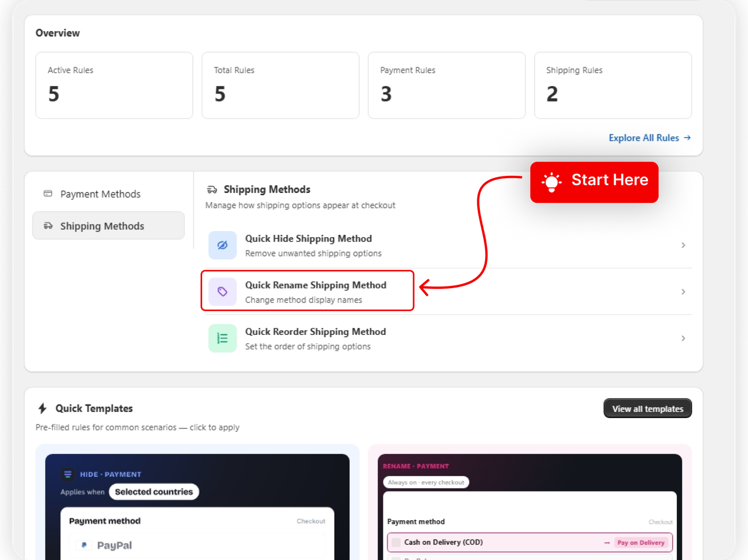The height and width of the screenshot is (560, 748).
Task: Click the green list icon for Quick Reorder
Action: [223, 338]
